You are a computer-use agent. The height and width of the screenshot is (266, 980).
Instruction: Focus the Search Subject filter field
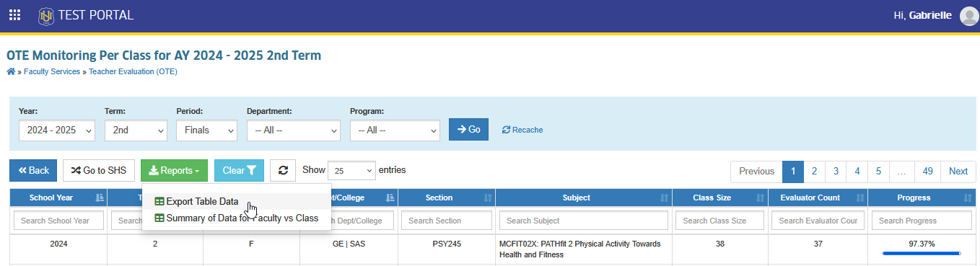click(x=584, y=221)
